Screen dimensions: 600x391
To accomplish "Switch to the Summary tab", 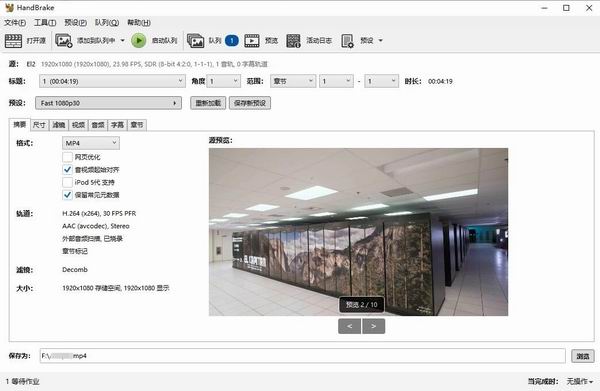I will click(20, 124).
